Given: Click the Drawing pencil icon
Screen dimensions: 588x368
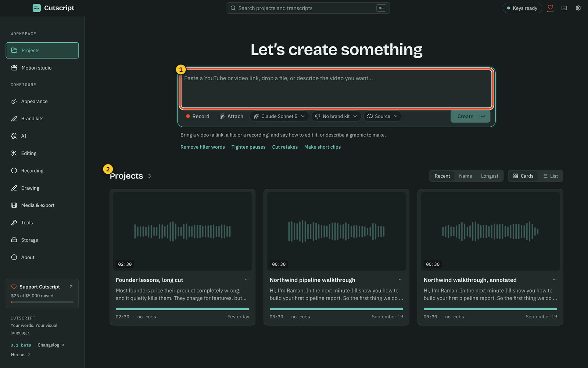Looking at the screenshot, I should pyautogui.click(x=14, y=188).
